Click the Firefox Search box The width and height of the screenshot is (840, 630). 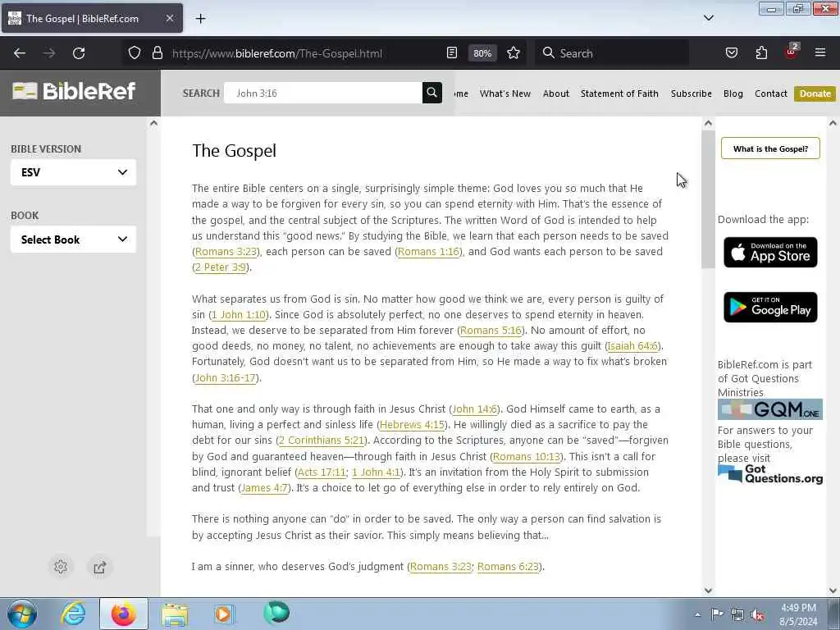(612, 53)
